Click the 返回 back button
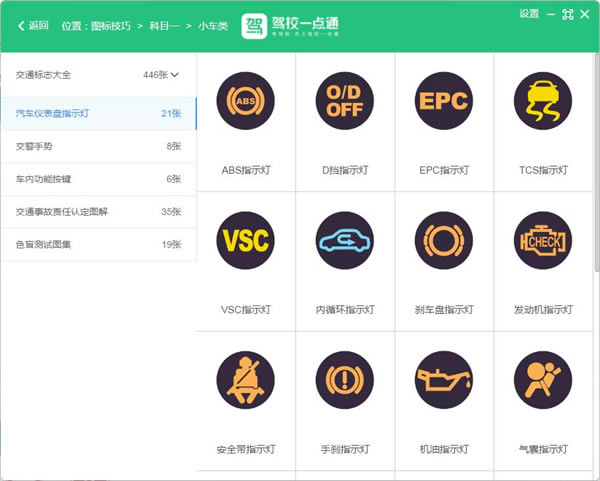The width and height of the screenshot is (600, 481). tap(33, 26)
